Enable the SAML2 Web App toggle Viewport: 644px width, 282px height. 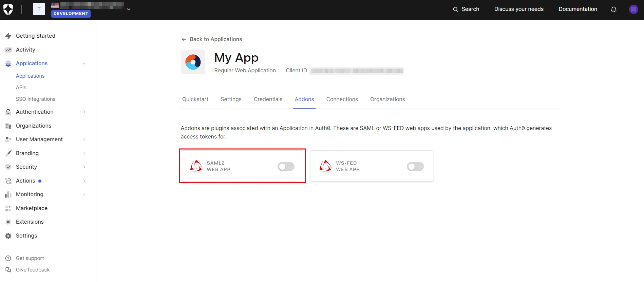point(286,167)
